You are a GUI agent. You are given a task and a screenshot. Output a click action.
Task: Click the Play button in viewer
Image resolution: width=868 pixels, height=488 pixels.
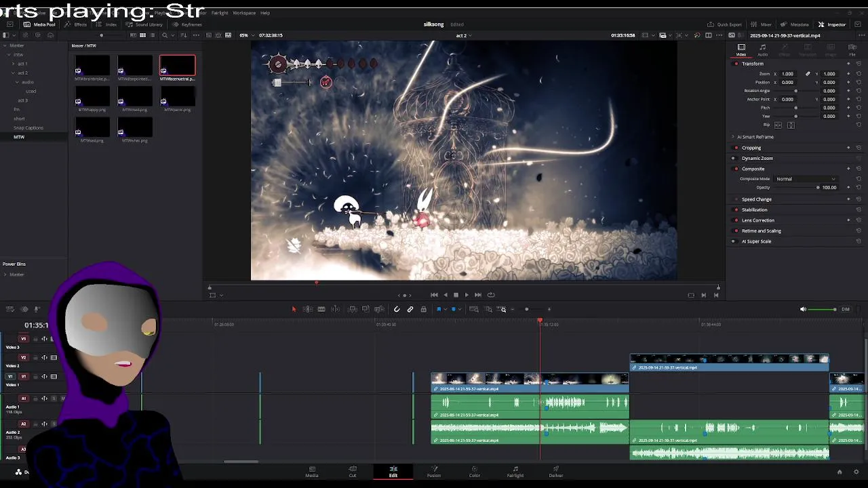pos(467,295)
